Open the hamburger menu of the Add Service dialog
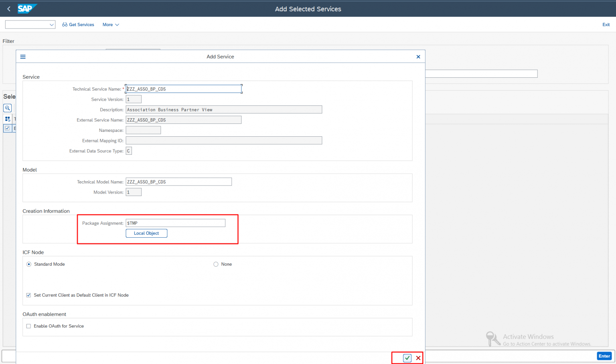Viewport: 616px width, 364px height. click(23, 57)
